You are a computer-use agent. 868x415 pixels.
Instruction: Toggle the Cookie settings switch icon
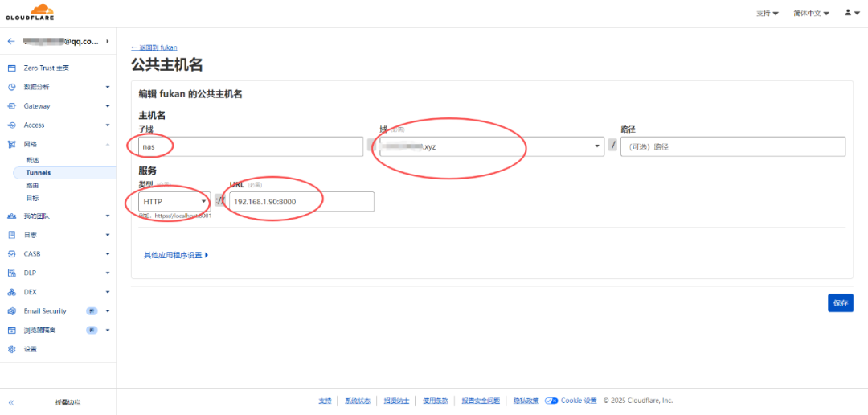pyautogui.click(x=551, y=401)
